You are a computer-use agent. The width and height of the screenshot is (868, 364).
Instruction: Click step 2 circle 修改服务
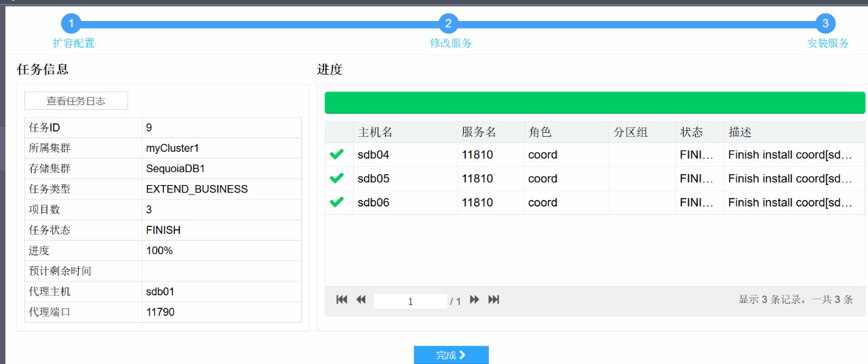tap(448, 24)
